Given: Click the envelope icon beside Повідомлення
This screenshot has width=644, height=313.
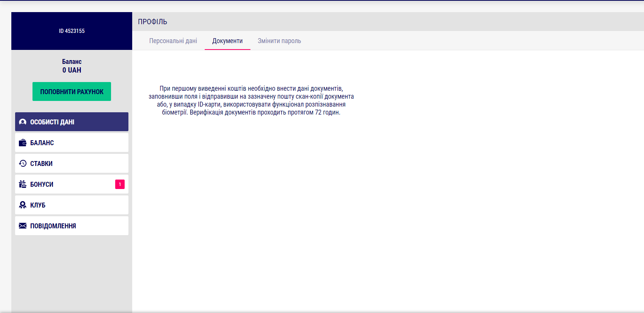Looking at the screenshot, I should click(23, 226).
